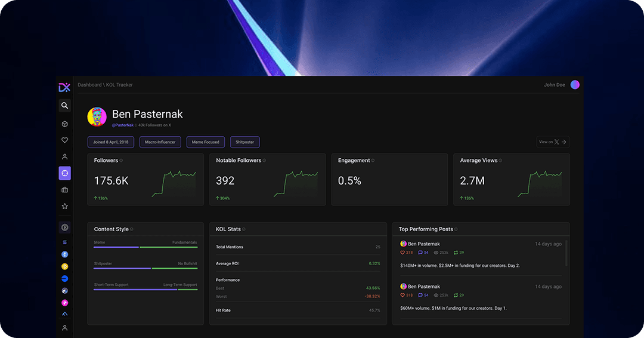The image size is (644, 338).
Task: Click the Dashboard breadcrumb link
Action: click(x=89, y=85)
